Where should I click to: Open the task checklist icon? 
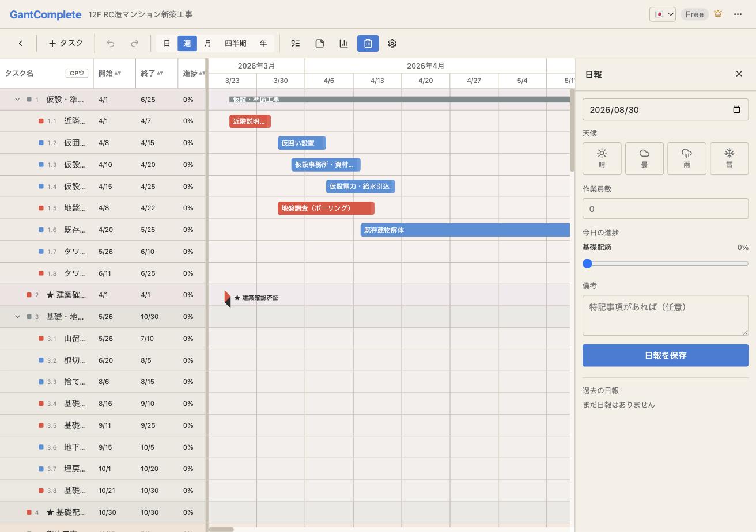click(x=296, y=43)
